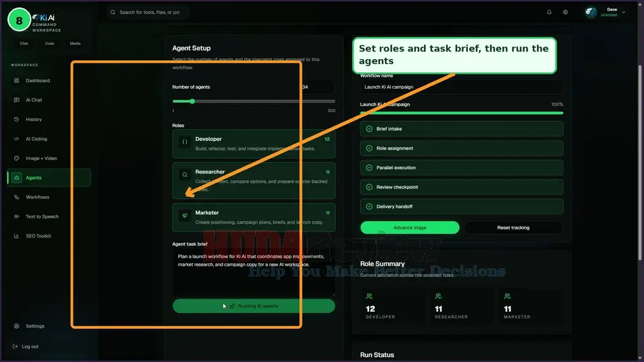Image resolution: width=644 pixels, height=362 pixels.
Task: Click the Researcher role search icon
Action: 185,175
